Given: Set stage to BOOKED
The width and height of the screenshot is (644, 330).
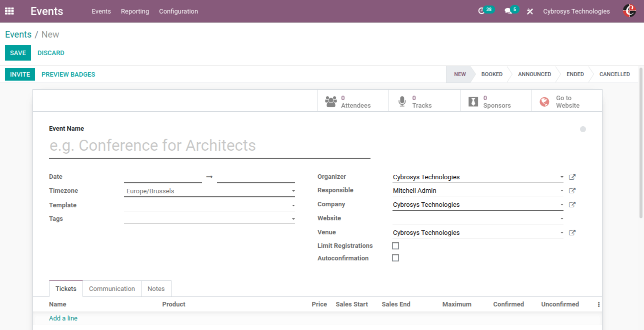Looking at the screenshot, I should (492, 74).
